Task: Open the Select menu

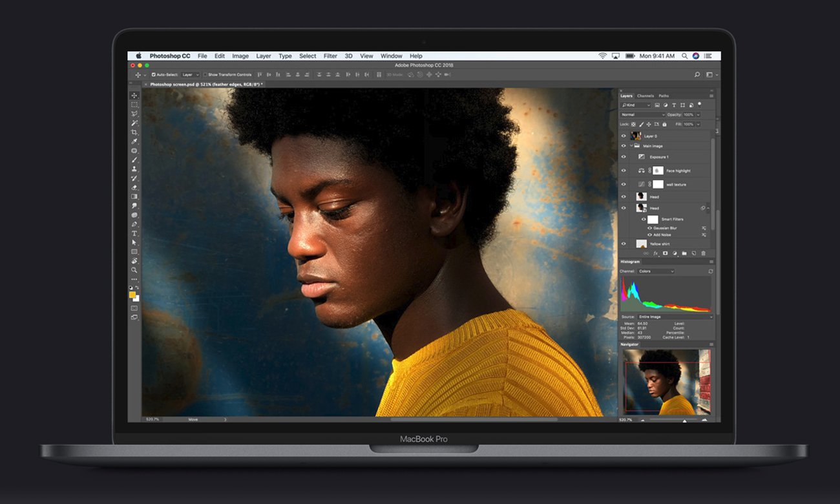Action: pyautogui.click(x=308, y=56)
